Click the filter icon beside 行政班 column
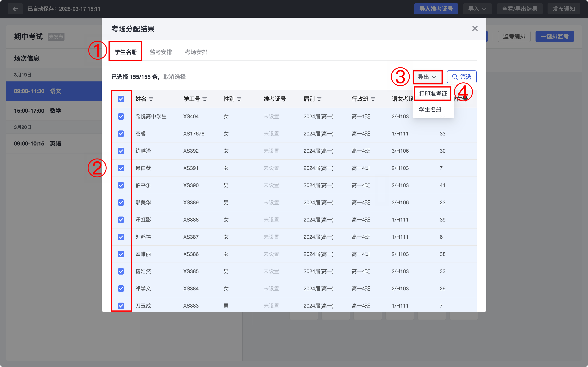 (373, 99)
